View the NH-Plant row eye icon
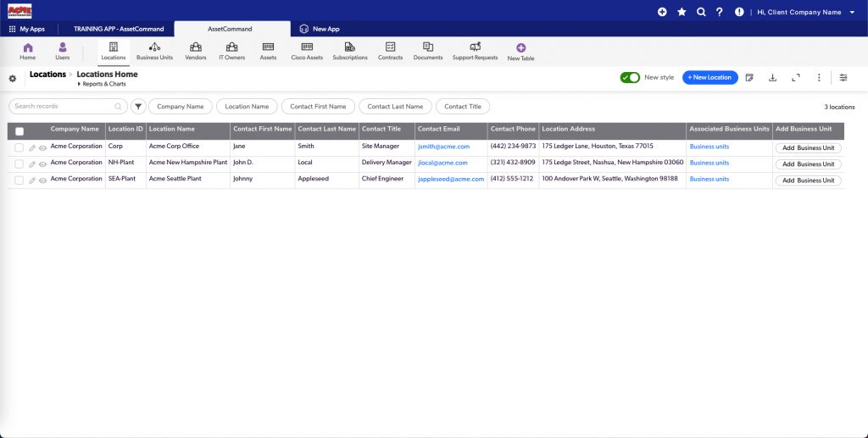Image resolution: width=868 pixels, height=438 pixels. (x=42, y=164)
